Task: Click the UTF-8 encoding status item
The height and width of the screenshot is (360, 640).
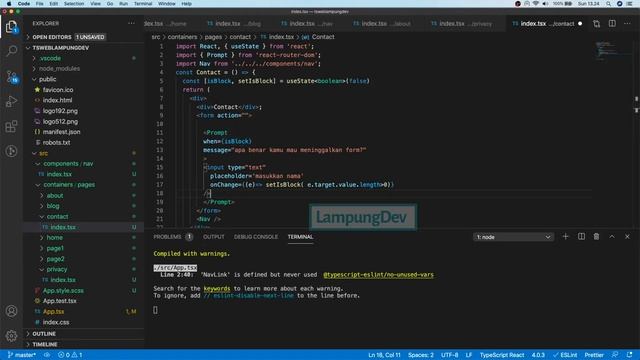Action: (x=449, y=355)
